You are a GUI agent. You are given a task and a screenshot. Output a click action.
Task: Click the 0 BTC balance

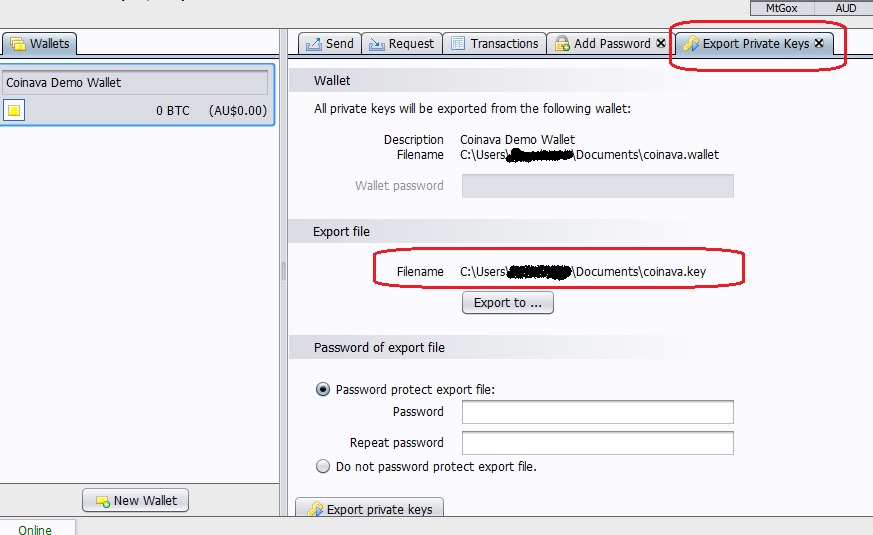[x=173, y=111]
